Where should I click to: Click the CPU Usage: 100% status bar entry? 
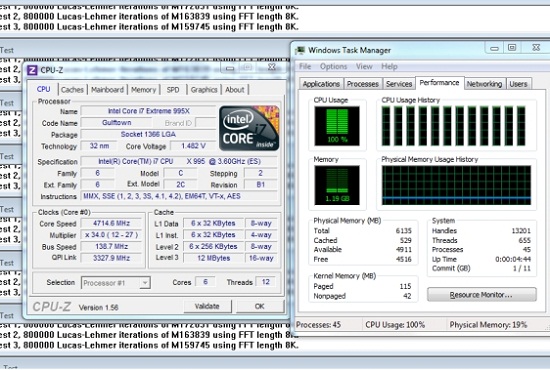395,325
